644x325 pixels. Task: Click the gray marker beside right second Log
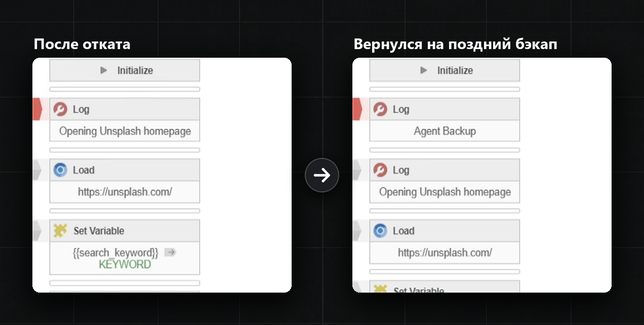point(357,170)
